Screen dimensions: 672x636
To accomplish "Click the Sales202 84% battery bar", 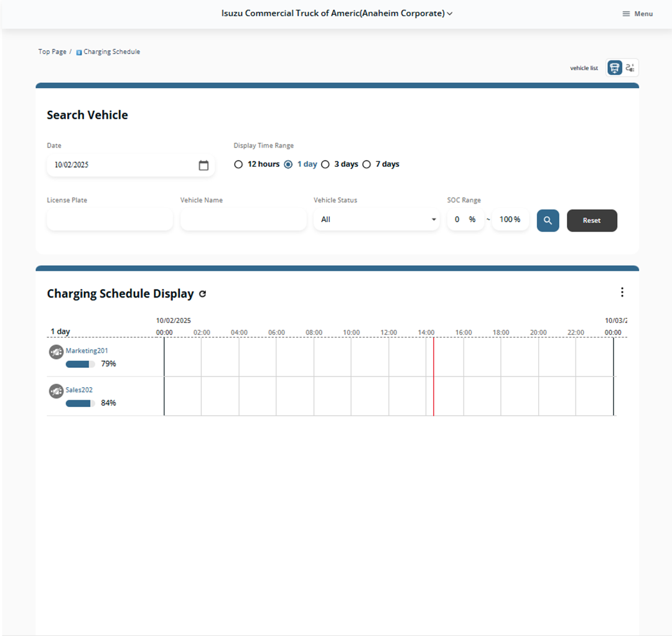I will tap(80, 403).
